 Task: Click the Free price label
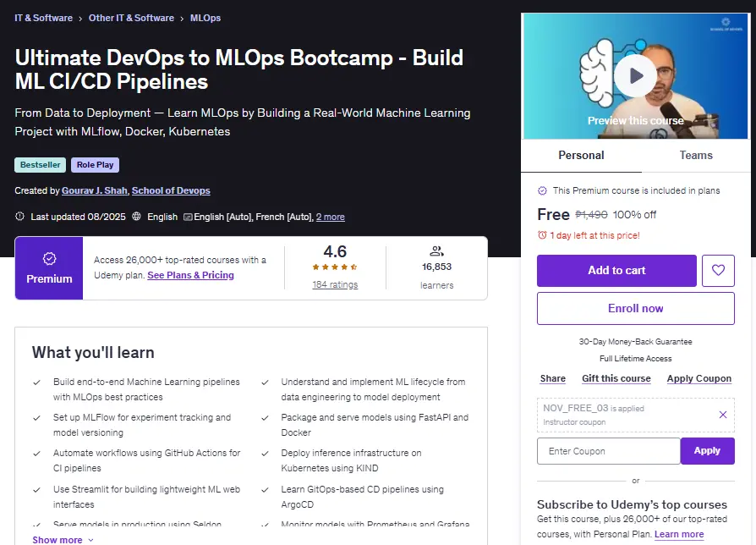554,215
